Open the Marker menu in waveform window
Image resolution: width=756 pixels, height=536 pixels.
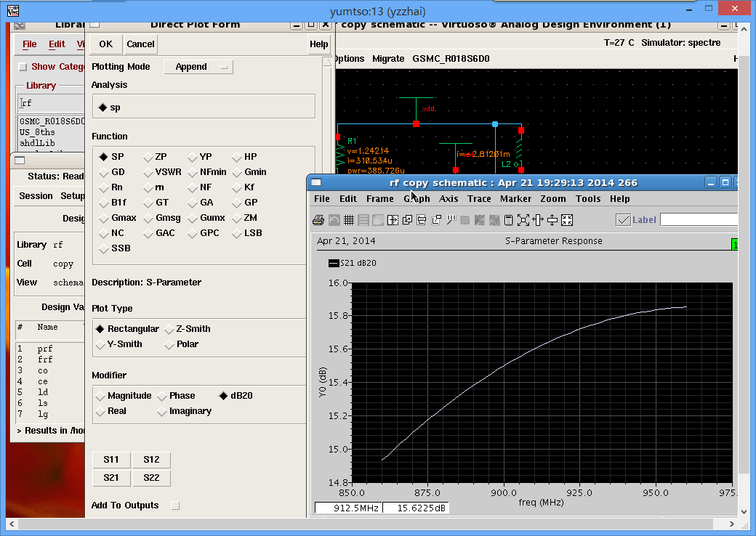[515, 199]
